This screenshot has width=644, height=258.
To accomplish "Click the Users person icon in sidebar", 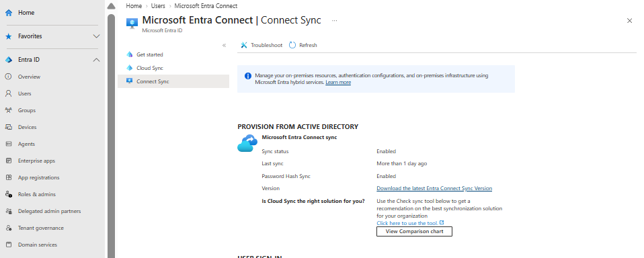I will 9,93.
